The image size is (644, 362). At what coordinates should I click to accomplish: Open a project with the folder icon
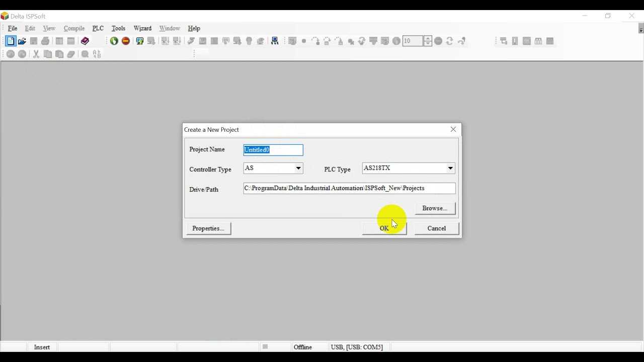tap(22, 41)
